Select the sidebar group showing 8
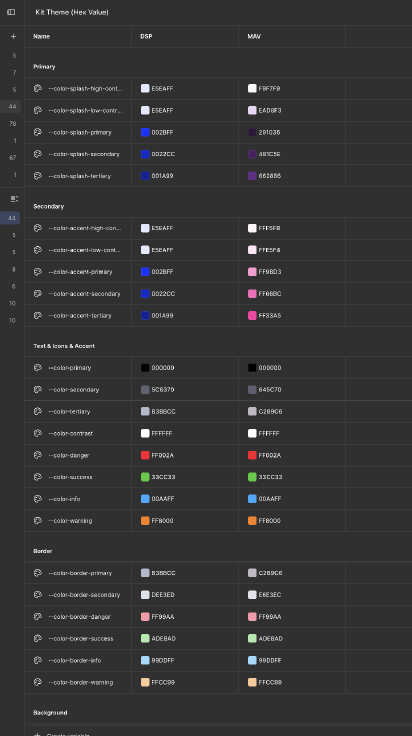 14,269
